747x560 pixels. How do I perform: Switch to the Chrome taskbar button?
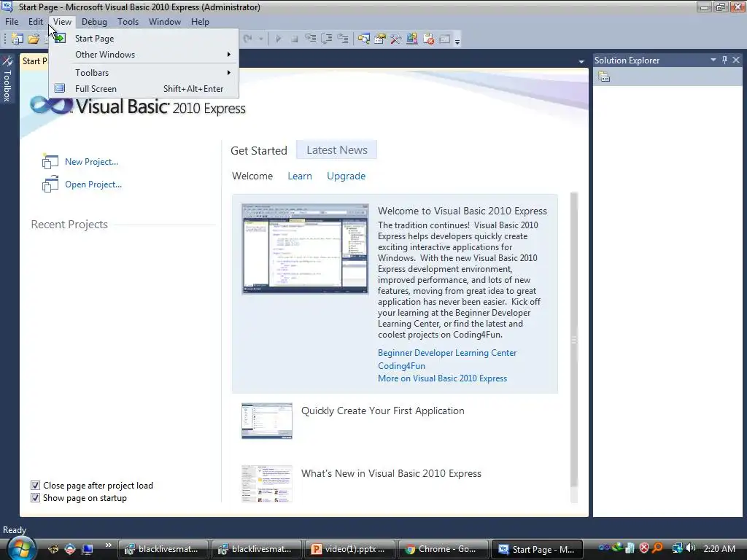click(443, 549)
